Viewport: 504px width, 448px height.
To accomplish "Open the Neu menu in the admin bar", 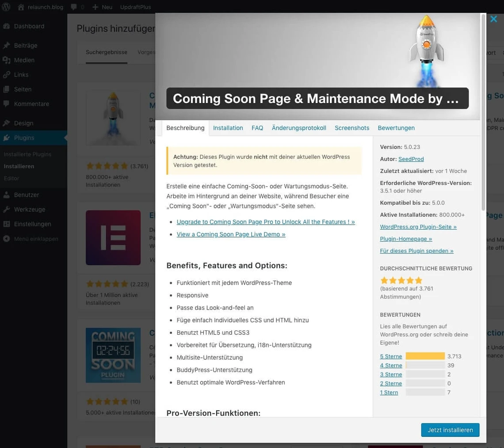I will 102,7.
